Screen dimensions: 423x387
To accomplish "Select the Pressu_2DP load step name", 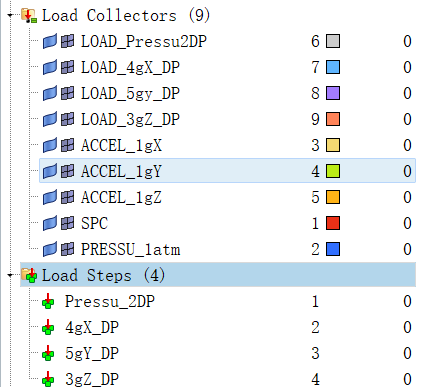I will pyautogui.click(x=110, y=302).
